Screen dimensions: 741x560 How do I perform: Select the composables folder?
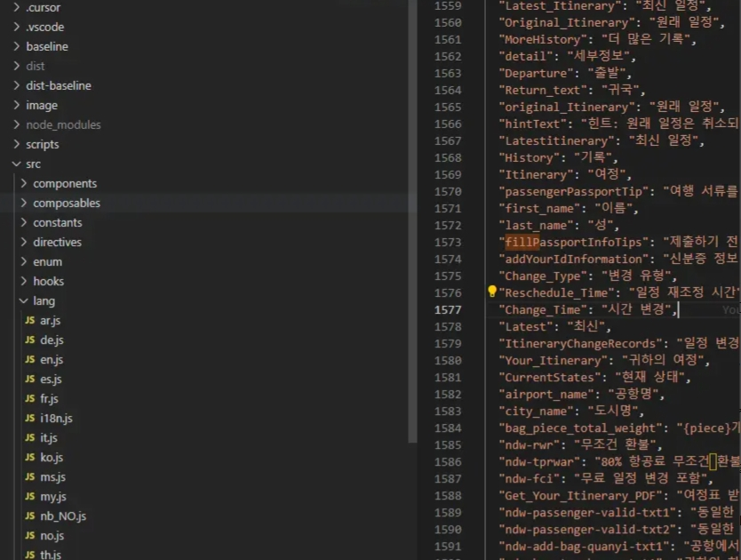tap(67, 203)
